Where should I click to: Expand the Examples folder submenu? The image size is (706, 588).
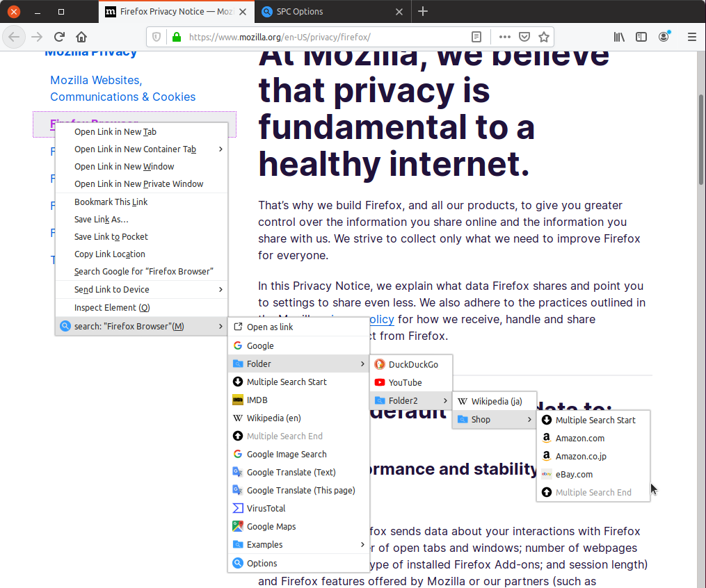click(x=298, y=545)
